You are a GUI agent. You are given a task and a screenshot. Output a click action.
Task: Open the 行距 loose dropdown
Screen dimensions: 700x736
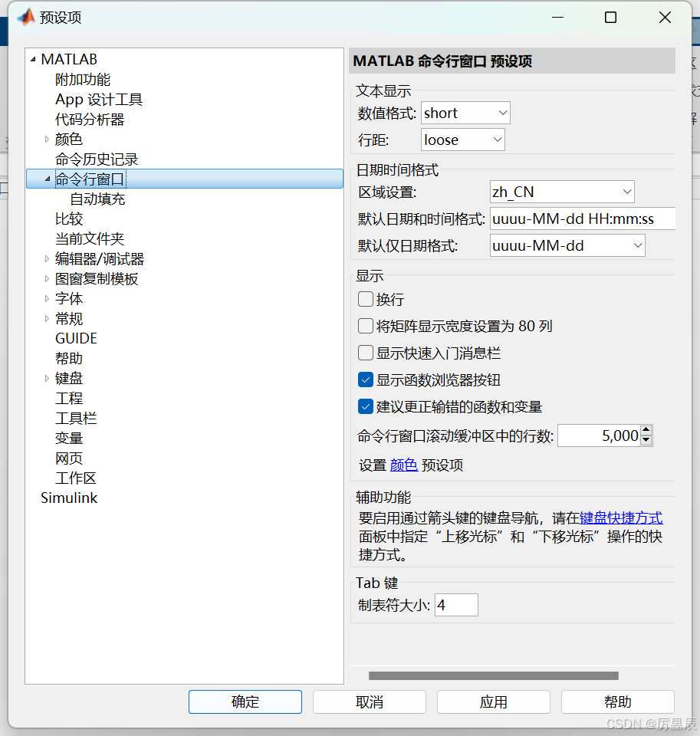(x=462, y=140)
